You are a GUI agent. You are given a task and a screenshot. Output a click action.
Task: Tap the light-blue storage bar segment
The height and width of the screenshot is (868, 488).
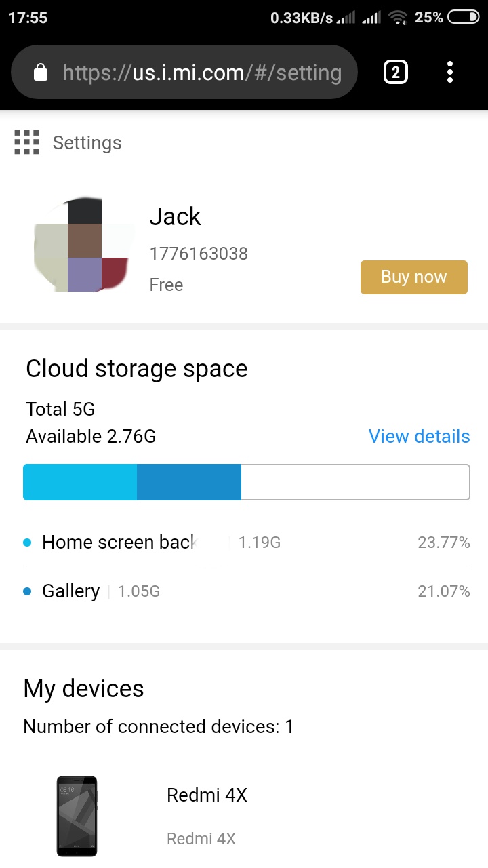(x=80, y=482)
